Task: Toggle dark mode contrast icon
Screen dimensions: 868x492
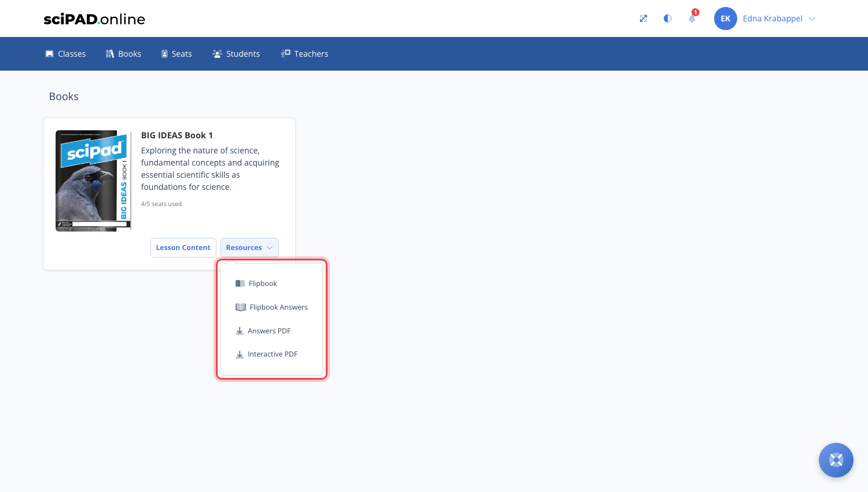Action: pos(668,19)
